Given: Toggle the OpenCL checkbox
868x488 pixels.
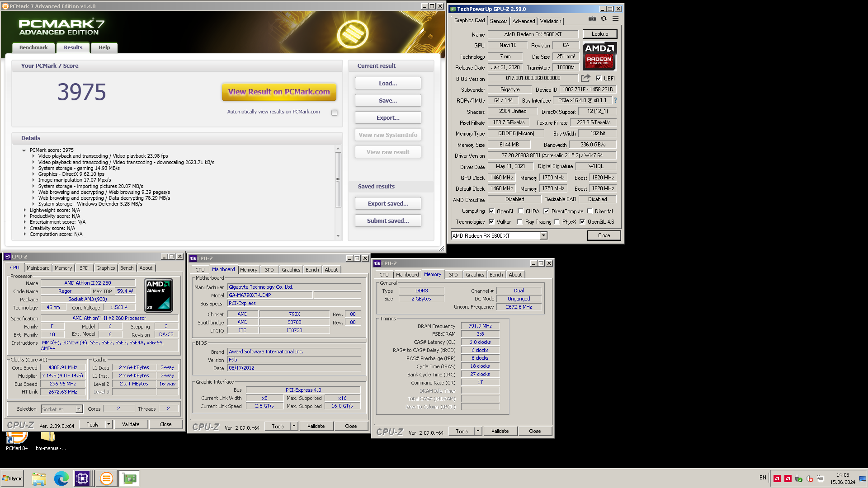Looking at the screenshot, I should [x=491, y=211].
